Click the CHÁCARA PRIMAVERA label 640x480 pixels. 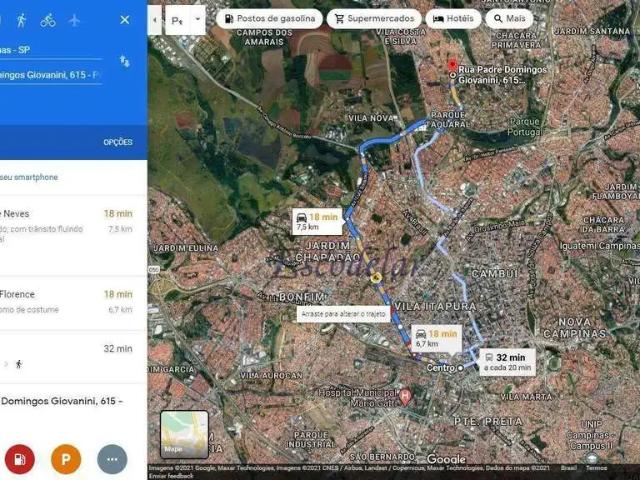516,40
